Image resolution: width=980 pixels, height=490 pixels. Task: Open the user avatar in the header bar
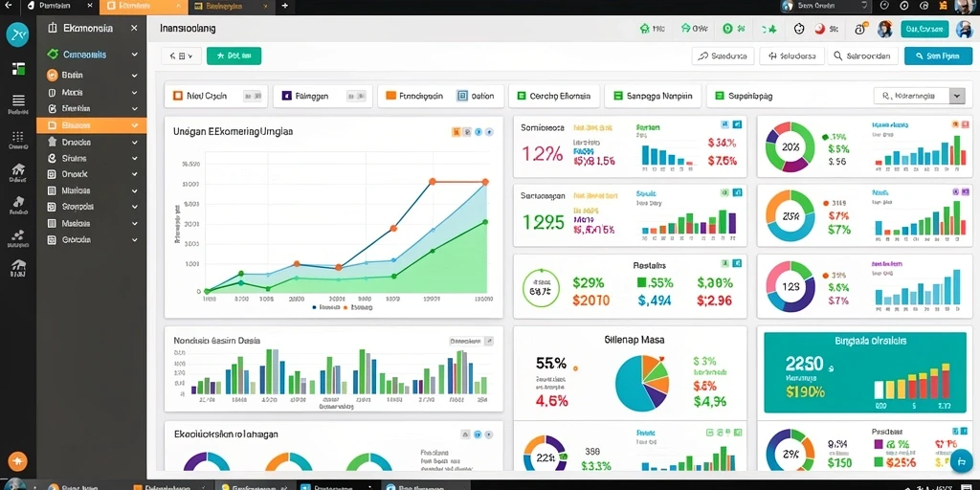click(x=884, y=29)
